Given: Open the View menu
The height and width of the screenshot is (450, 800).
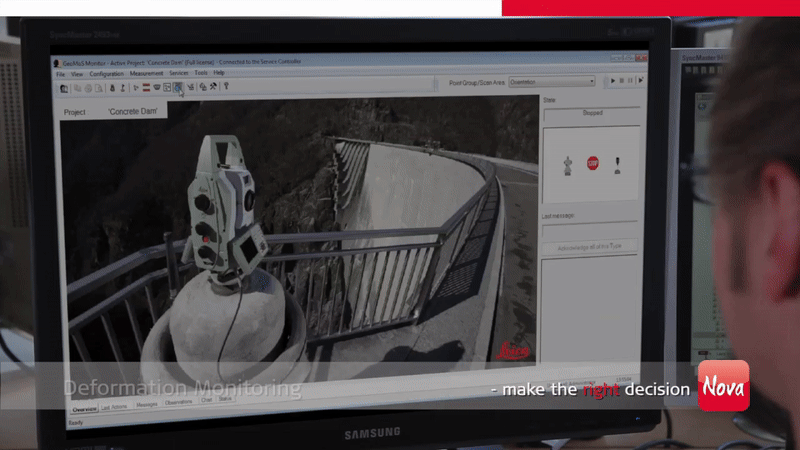Looking at the screenshot, I should click(x=77, y=74).
